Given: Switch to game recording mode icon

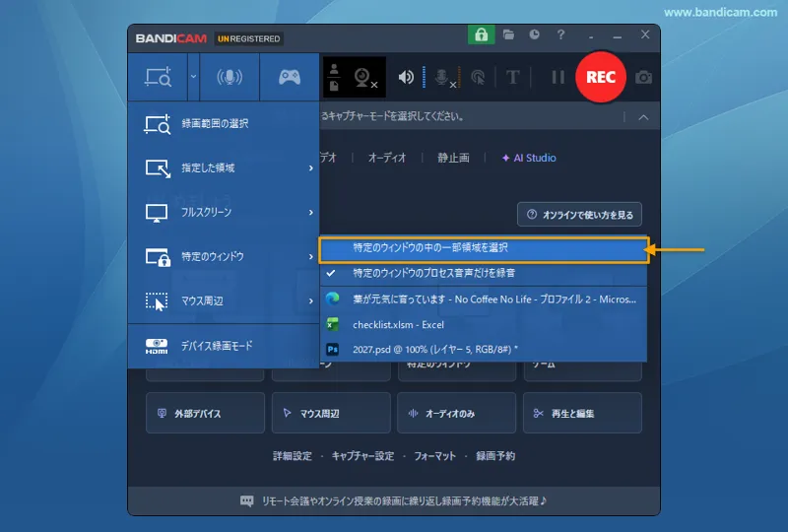Looking at the screenshot, I should [290, 77].
